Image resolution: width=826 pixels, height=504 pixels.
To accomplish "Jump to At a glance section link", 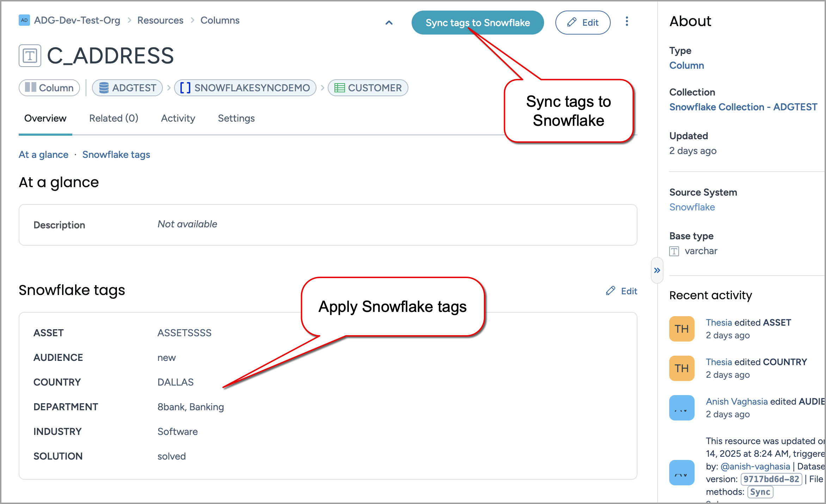I will click(43, 154).
